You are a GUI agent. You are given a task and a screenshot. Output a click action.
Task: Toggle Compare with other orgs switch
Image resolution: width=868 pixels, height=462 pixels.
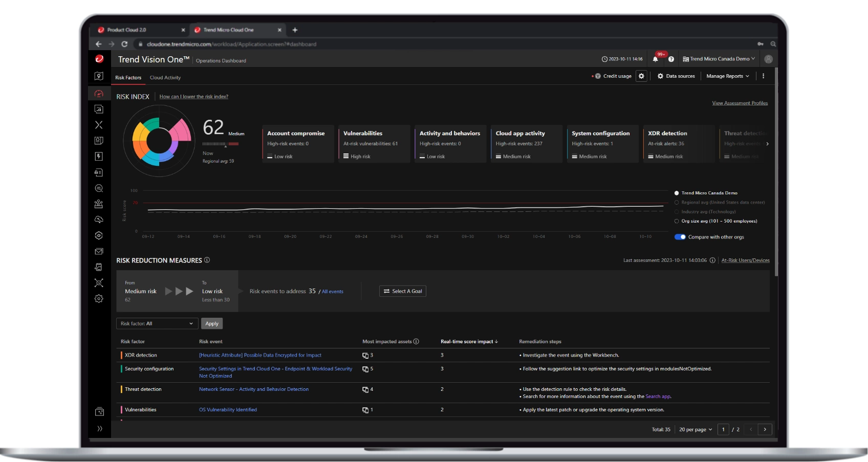click(680, 237)
